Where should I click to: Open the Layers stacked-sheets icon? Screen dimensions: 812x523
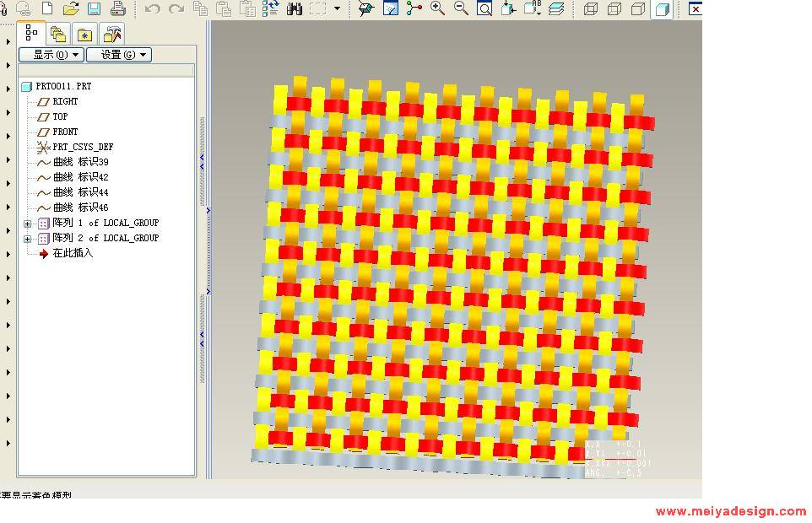[555, 9]
